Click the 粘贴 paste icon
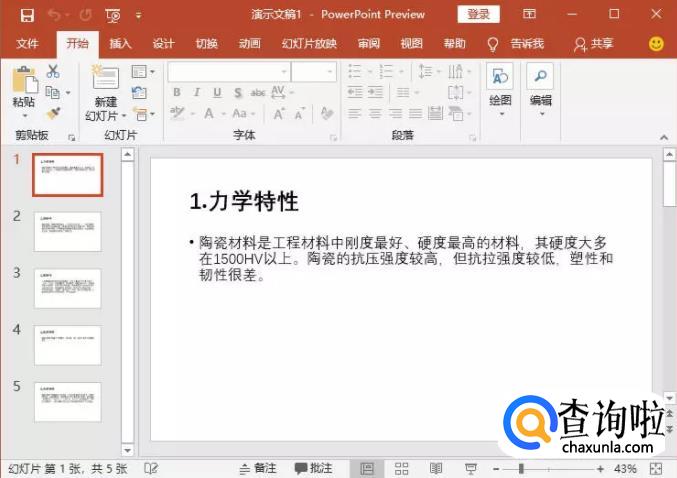The width and height of the screenshot is (677, 478). point(25,79)
